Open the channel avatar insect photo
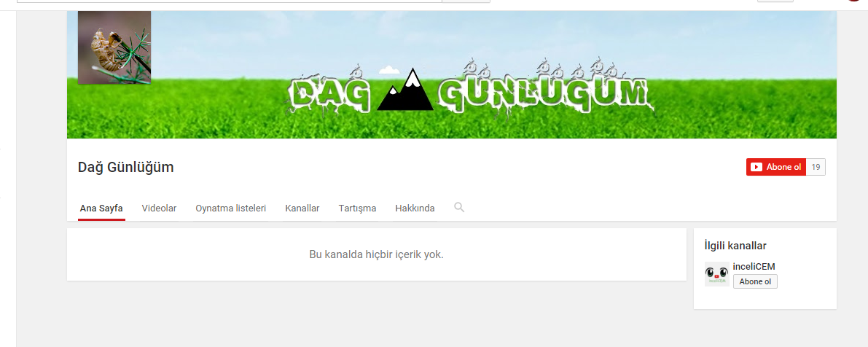The height and width of the screenshot is (347, 868). pos(114,47)
